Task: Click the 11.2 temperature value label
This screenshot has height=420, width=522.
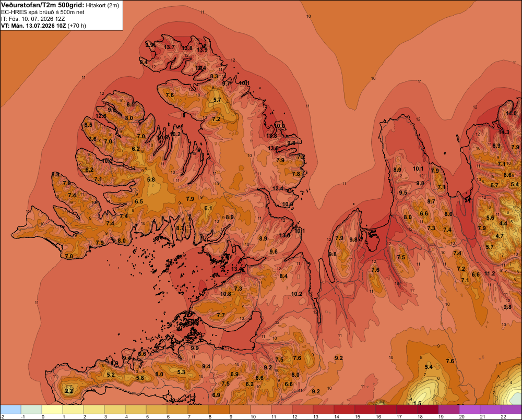Action: point(490,273)
